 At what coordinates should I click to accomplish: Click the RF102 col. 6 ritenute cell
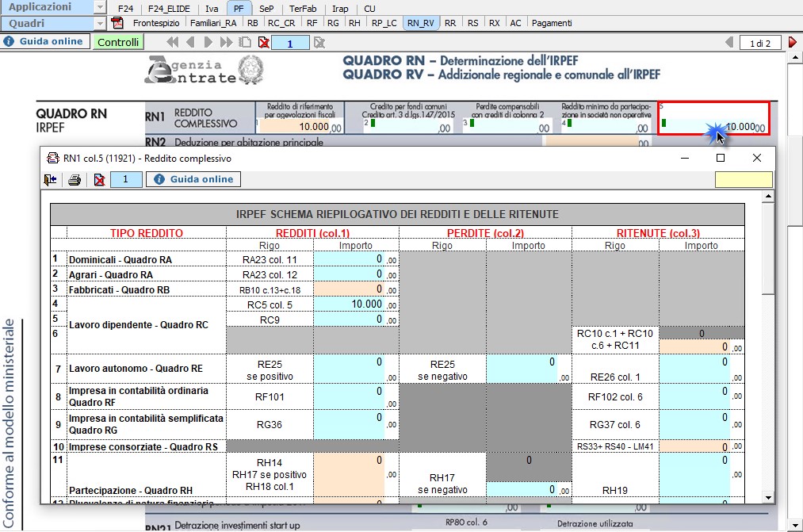[694, 396]
